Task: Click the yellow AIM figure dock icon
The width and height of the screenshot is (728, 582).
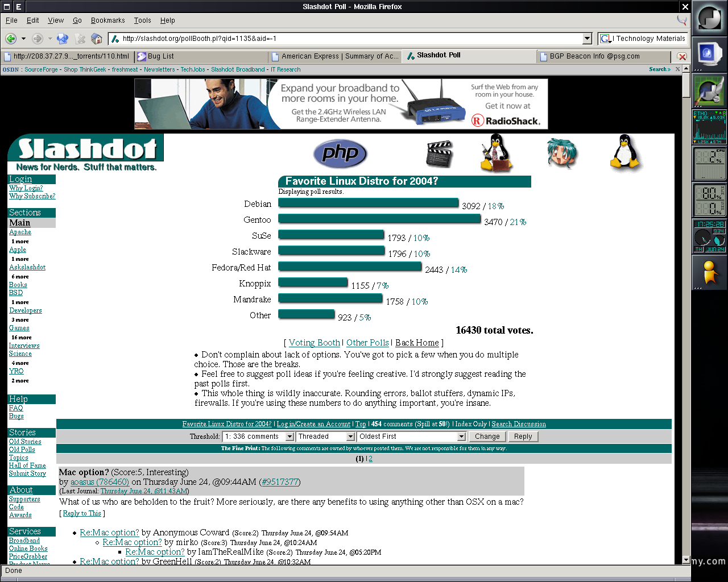Action: click(709, 272)
